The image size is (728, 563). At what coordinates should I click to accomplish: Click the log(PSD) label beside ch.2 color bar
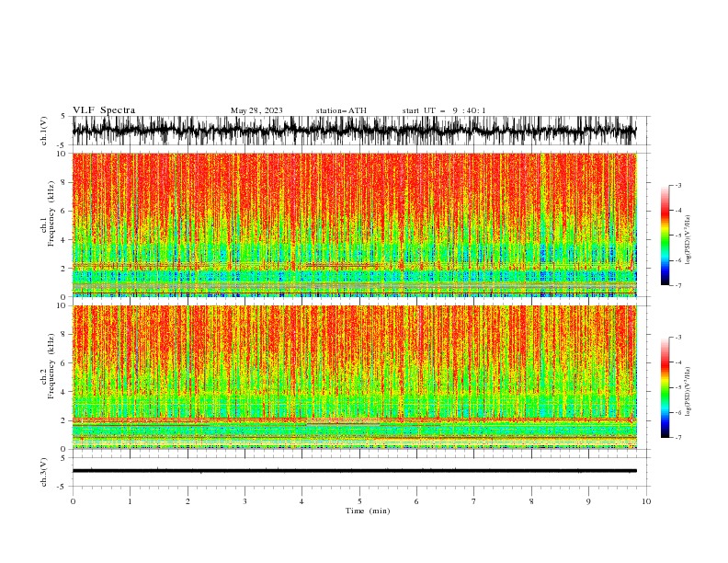[688, 391]
